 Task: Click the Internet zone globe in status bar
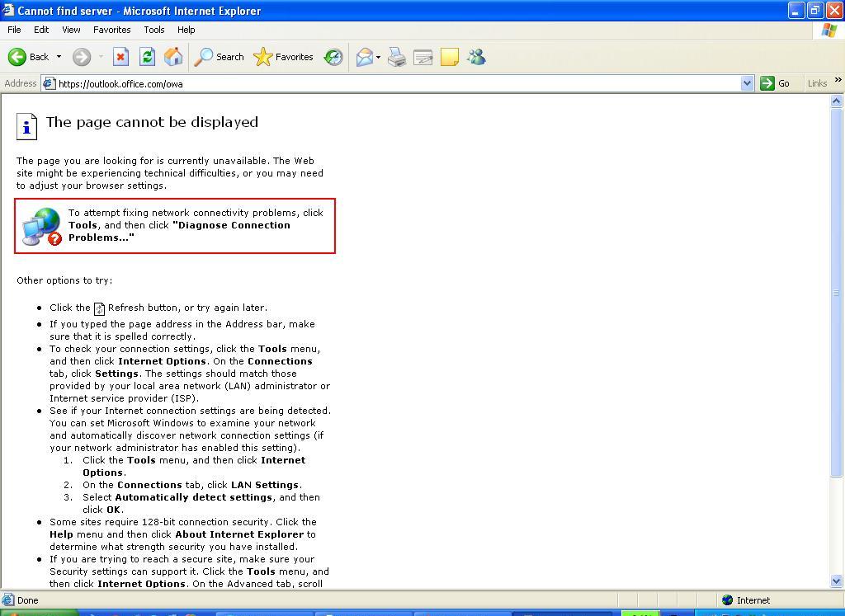click(728, 600)
